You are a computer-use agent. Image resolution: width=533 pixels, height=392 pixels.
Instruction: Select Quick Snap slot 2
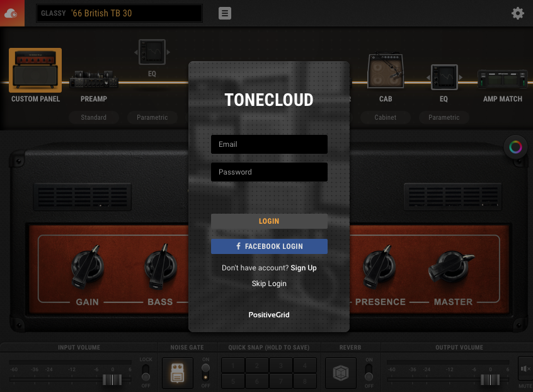[x=257, y=366]
